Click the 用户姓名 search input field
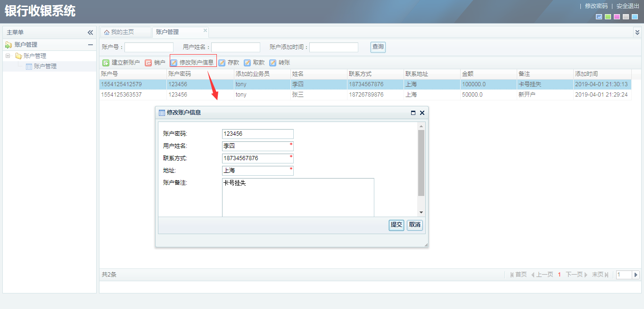 [236, 47]
